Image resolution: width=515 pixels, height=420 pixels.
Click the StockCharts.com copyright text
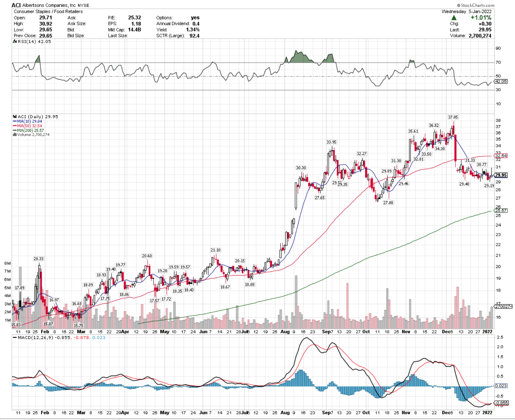(475, 5)
